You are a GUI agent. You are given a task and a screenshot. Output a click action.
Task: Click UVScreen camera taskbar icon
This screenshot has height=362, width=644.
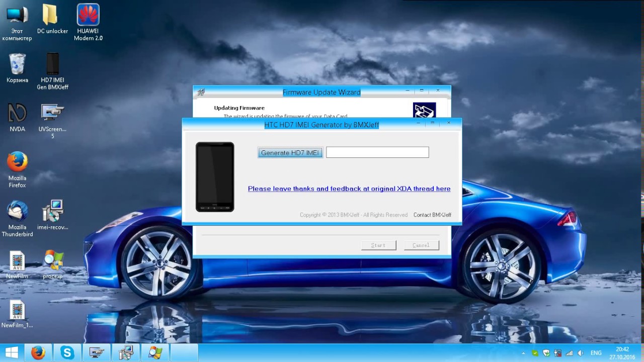96,353
